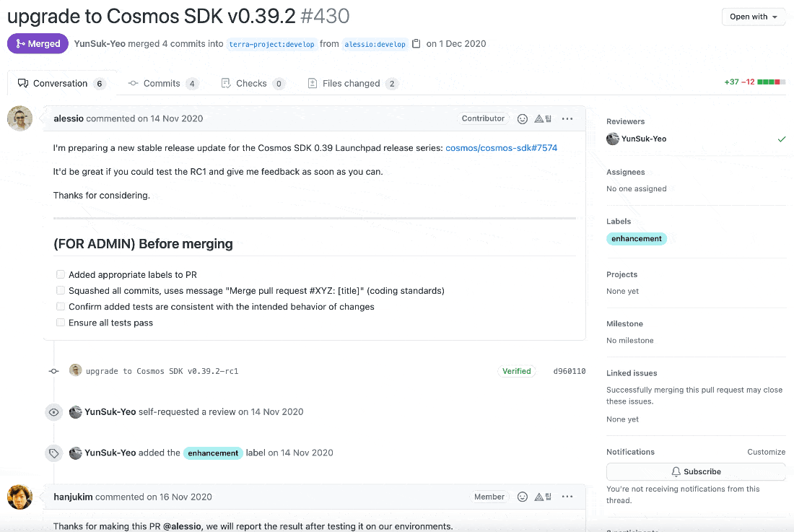Open alessio:develop head branch link

(375, 44)
